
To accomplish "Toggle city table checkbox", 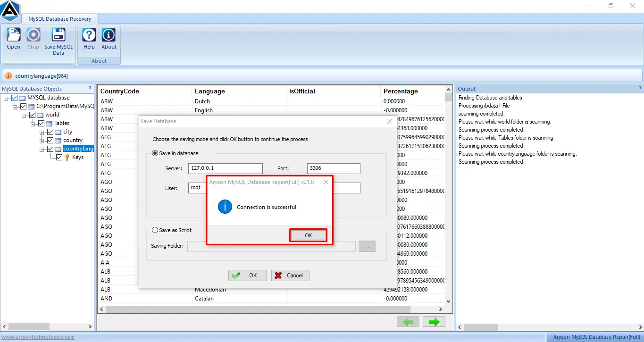I will (50, 132).
